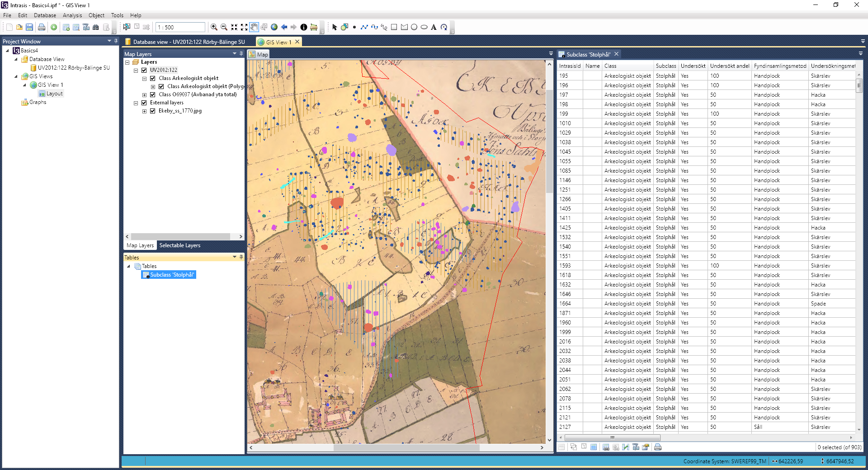Select the draw rectangle tool
The height and width of the screenshot is (470, 868).
click(x=394, y=27)
